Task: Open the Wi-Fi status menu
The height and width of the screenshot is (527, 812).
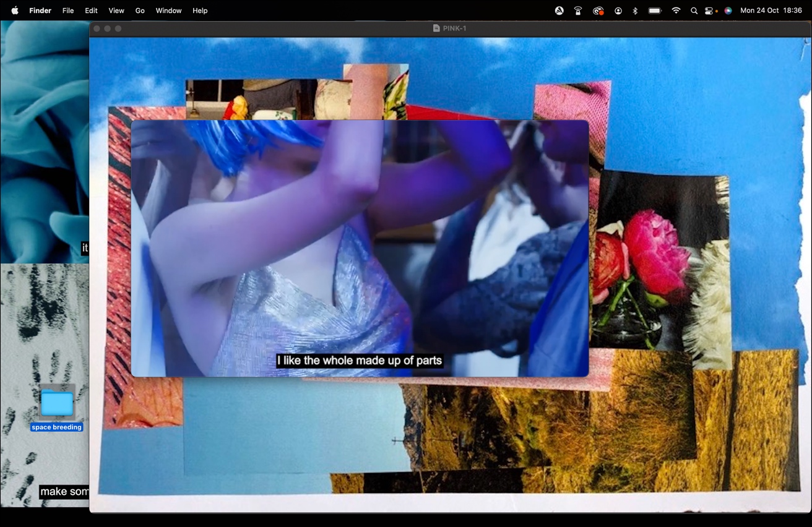Action: click(x=676, y=11)
